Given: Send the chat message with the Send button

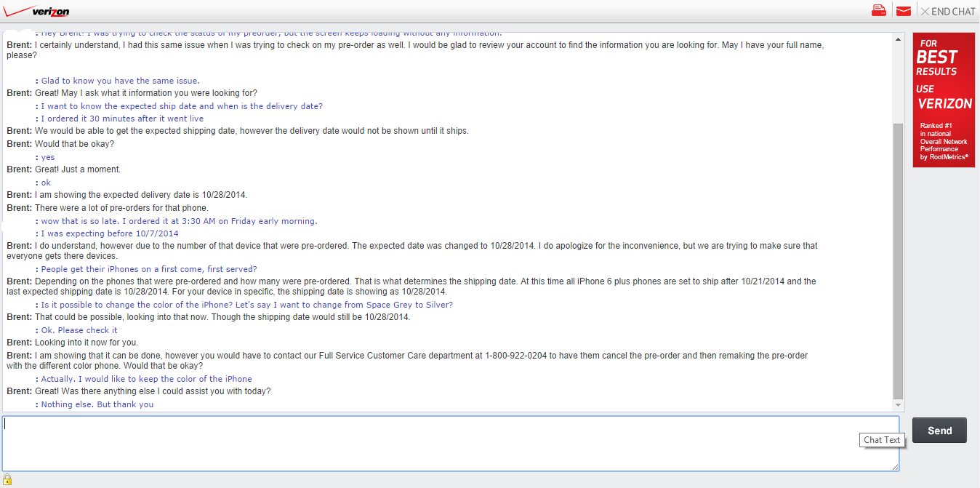Looking at the screenshot, I should click(939, 431).
